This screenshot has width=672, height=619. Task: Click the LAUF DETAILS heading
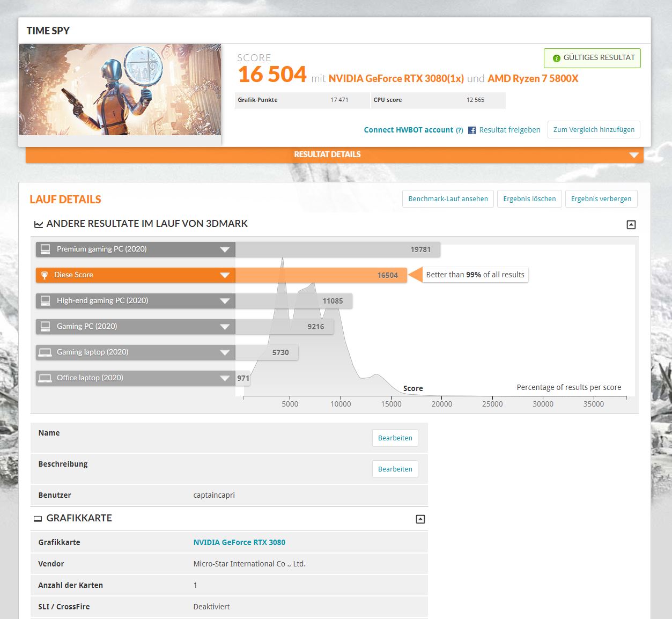[x=65, y=200]
